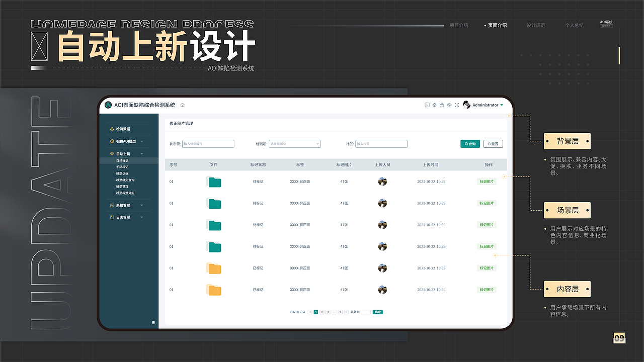Screen dimensions: 644x362
Task: Switch to 页面介绍 in top navigation
Action: (497, 25)
